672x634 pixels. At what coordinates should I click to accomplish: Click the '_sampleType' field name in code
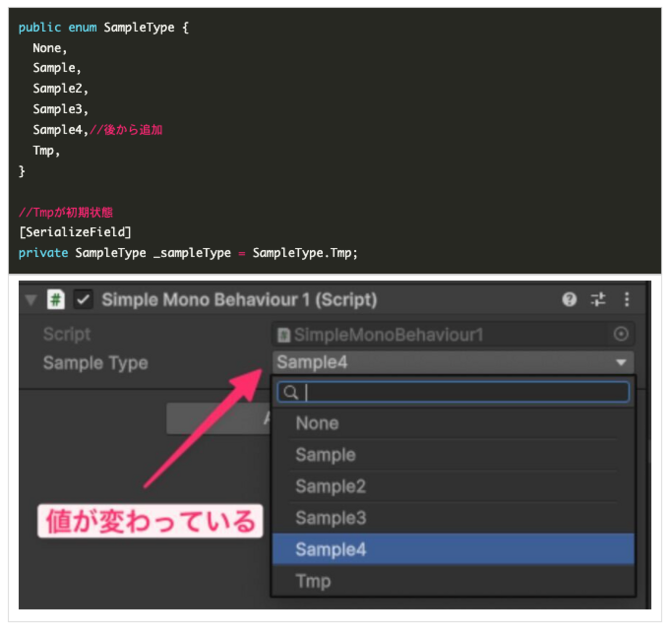point(192,253)
